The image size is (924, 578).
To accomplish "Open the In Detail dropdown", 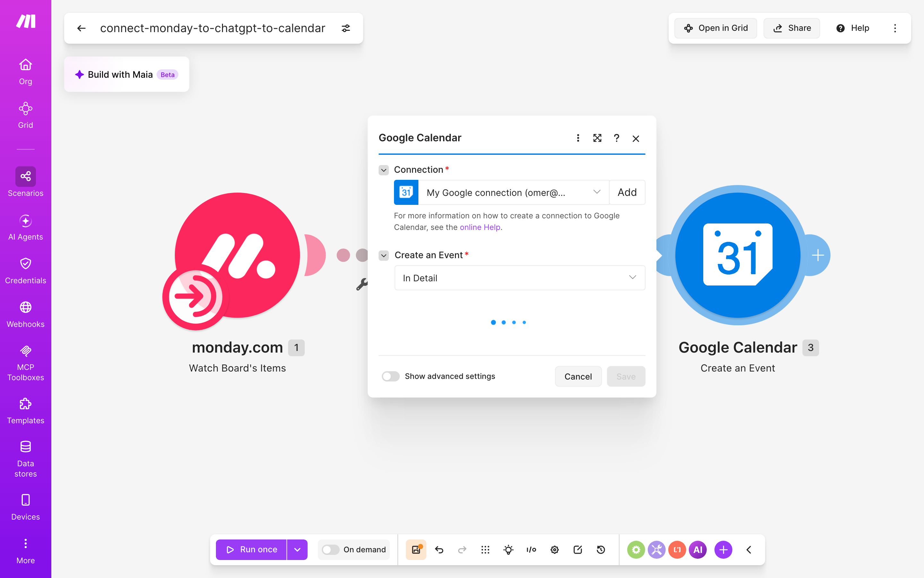I will (x=520, y=278).
